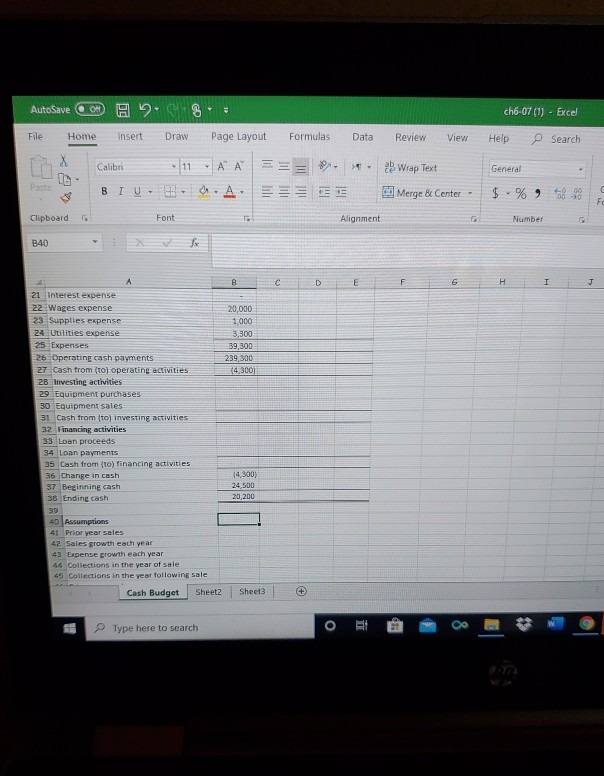Switch to the Draw ribbon tab
Viewport: 604px width, 776px height.
(176, 136)
